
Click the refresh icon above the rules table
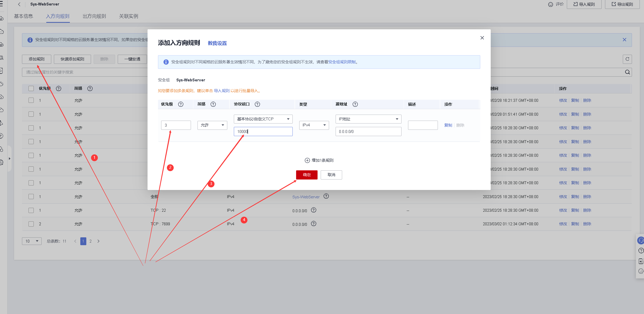click(x=627, y=59)
